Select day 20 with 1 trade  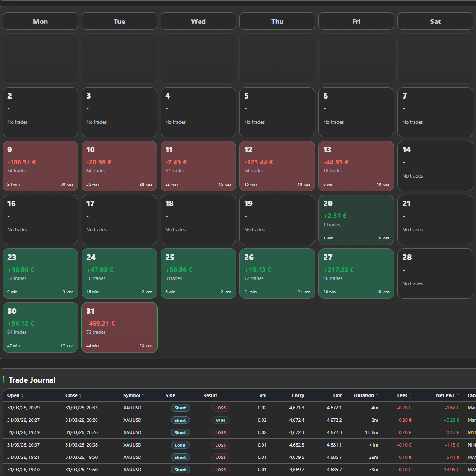pos(356,220)
